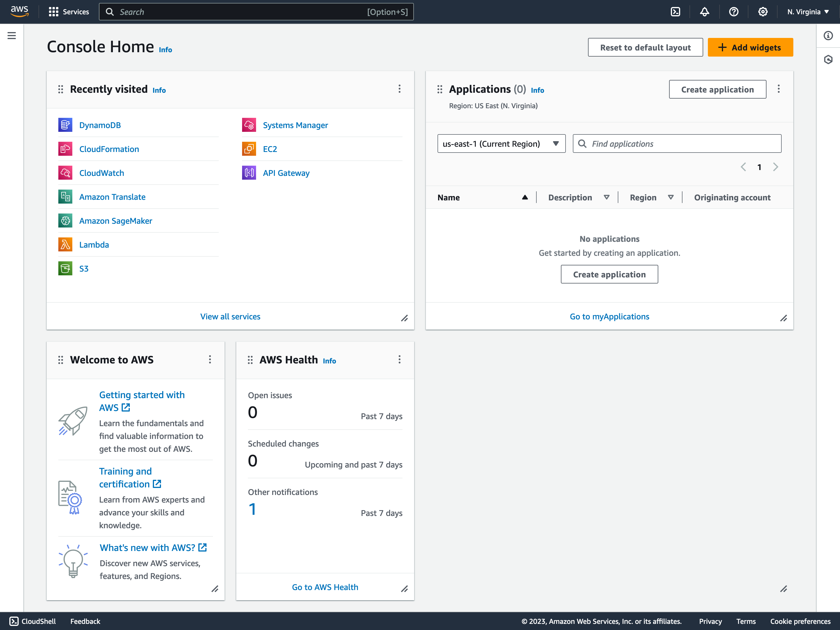Open Training and certification link
Screen dimensions: 840x630
click(130, 477)
